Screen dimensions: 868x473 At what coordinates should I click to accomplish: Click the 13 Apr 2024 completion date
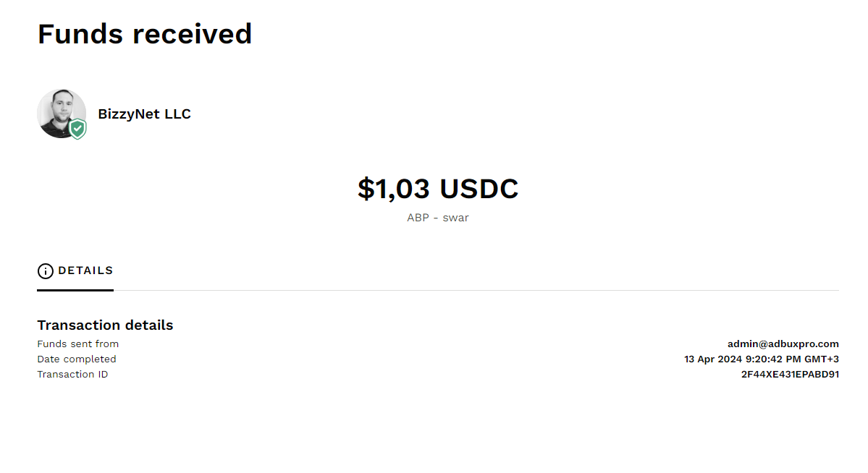click(713, 359)
